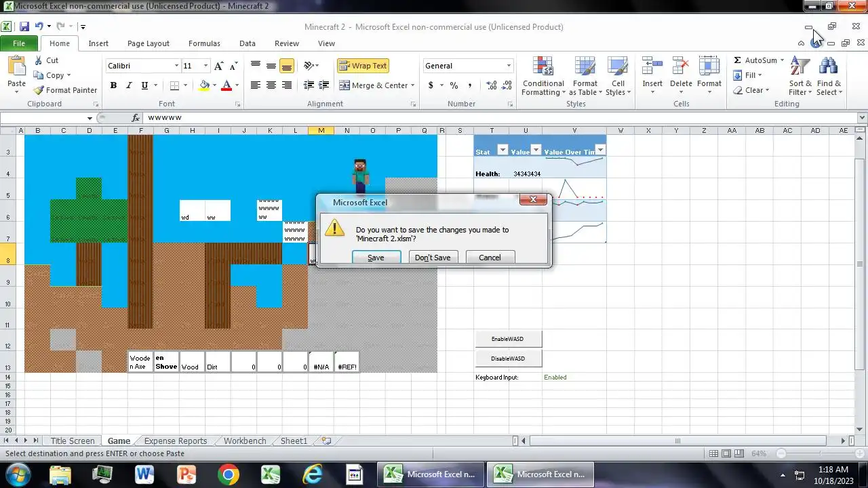The width and height of the screenshot is (868, 488).
Task: Click the Chrome icon on the taskbar
Action: coord(229,474)
